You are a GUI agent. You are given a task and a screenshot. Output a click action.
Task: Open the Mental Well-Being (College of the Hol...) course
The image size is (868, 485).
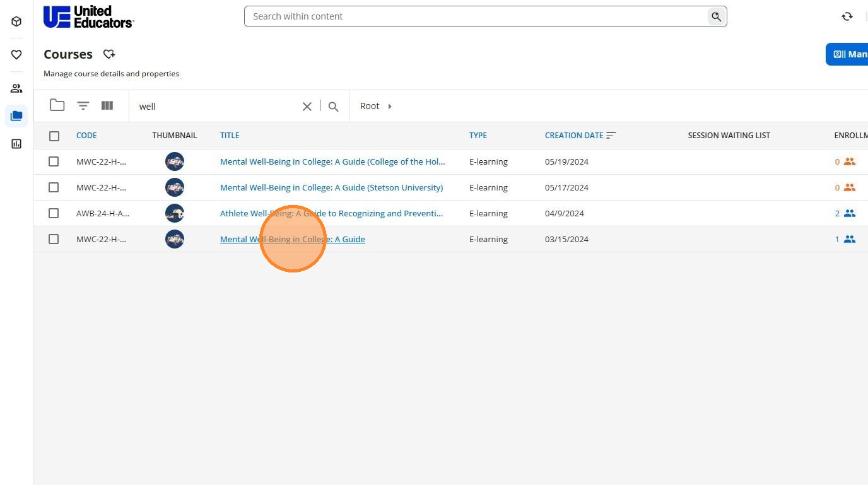pos(332,161)
